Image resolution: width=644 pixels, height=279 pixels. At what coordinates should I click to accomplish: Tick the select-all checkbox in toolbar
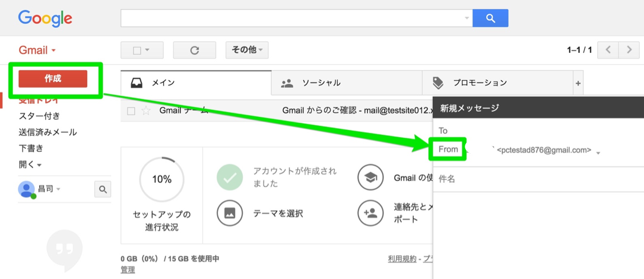137,50
